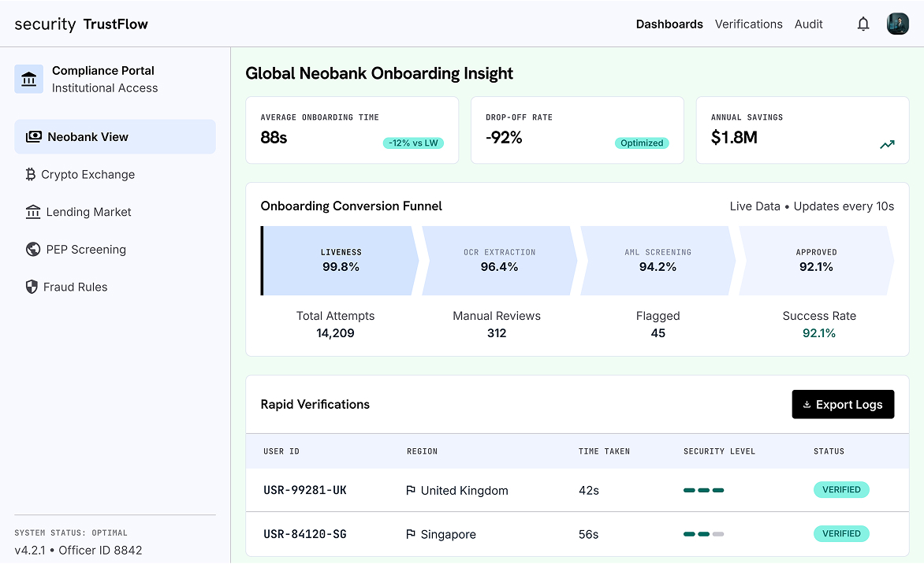Screen dimensions: 924x564
Task: Open Lending Market in the sidebar
Action: [115, 212]
